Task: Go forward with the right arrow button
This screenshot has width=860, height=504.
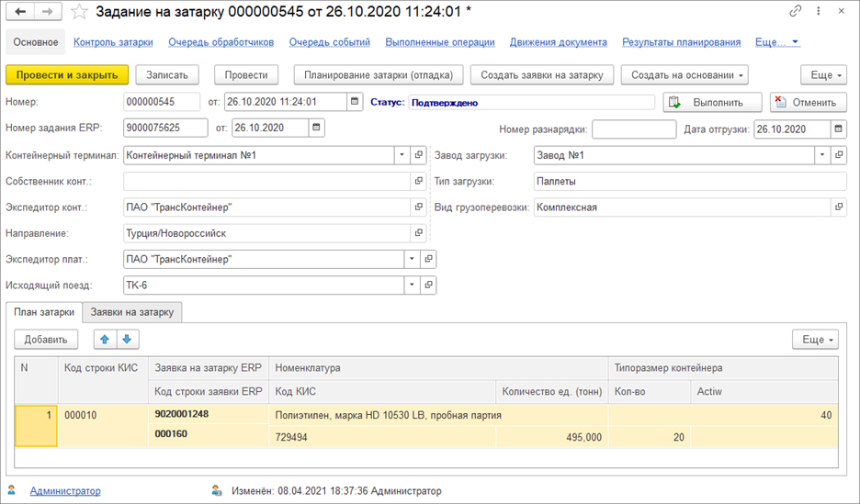Action: [x=48, y=12]
